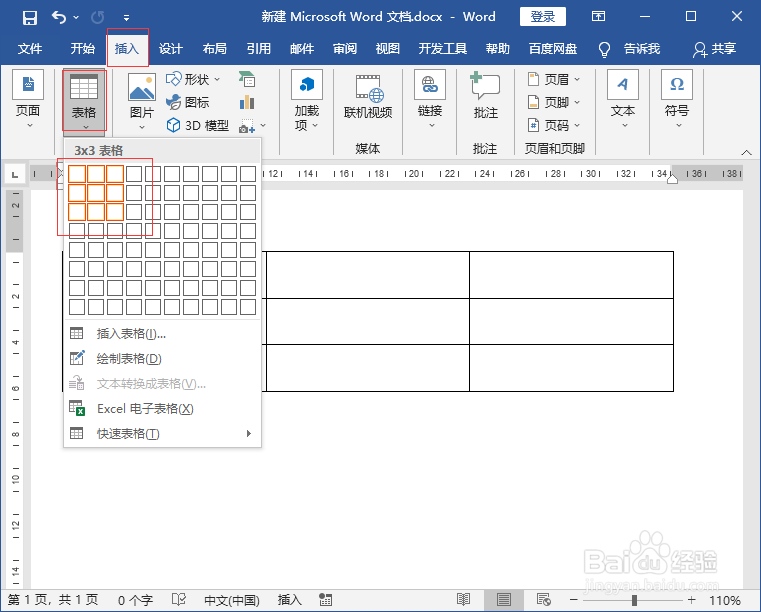761x612 pixels.
Task: Click the 110% zoom level
Action: click(725, 600)
